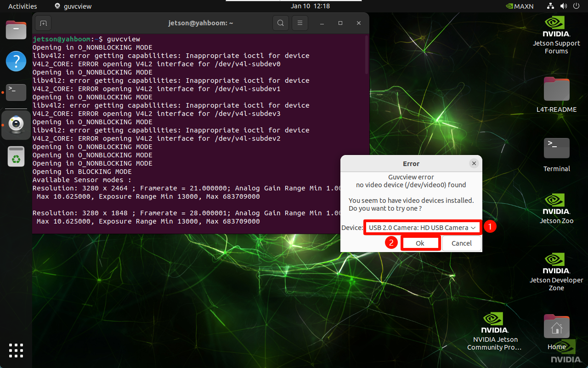Click the terminal search icon
The width and height of the screenshot is (588, 368).
[x=280, y=23]
